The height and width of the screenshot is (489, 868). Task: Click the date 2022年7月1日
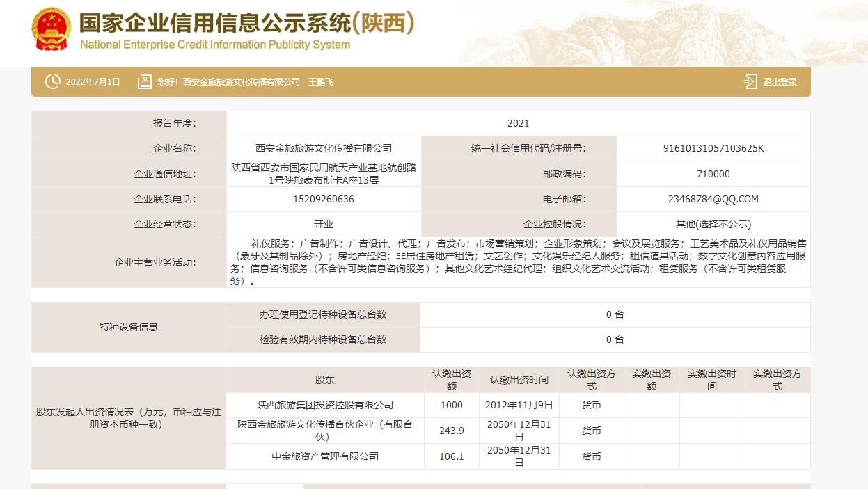click(93, 82)
